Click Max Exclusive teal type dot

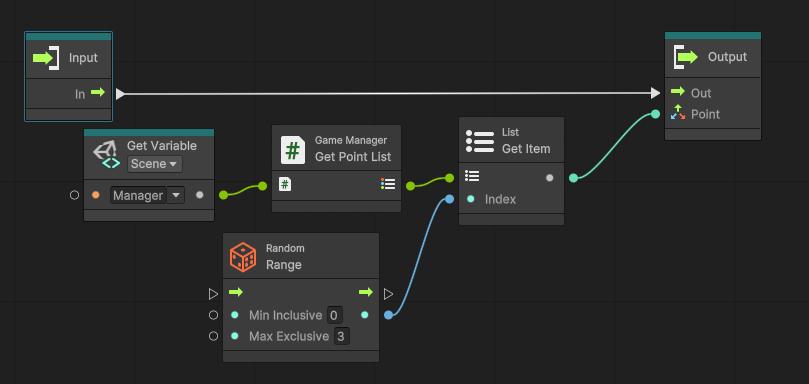coord(235,336)
